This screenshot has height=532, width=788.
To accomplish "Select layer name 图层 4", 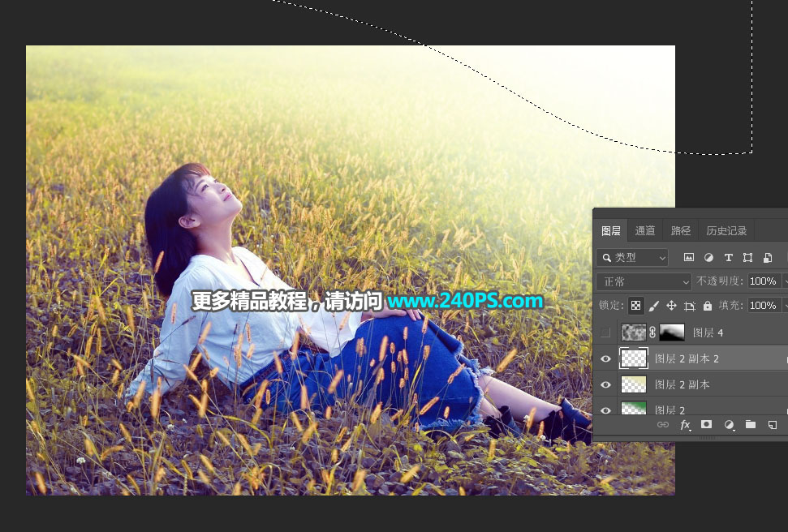I will click(708, 332).
